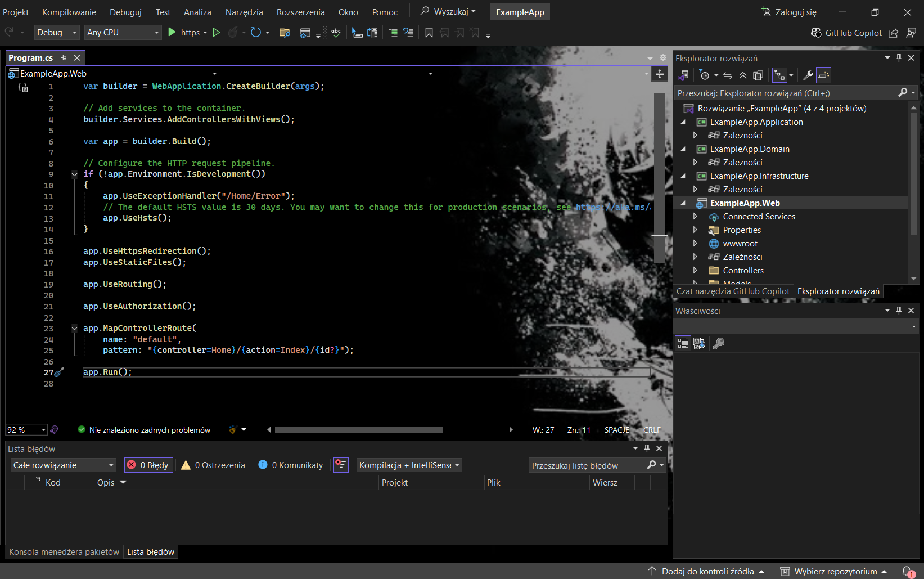
Task: Open the notifications bell in status bar
Action: [908, 572]
